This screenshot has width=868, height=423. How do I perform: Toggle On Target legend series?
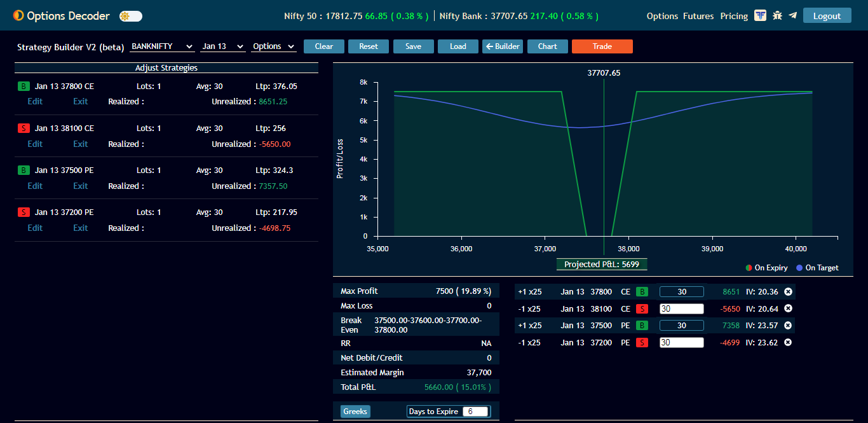(x=817, y=268)
